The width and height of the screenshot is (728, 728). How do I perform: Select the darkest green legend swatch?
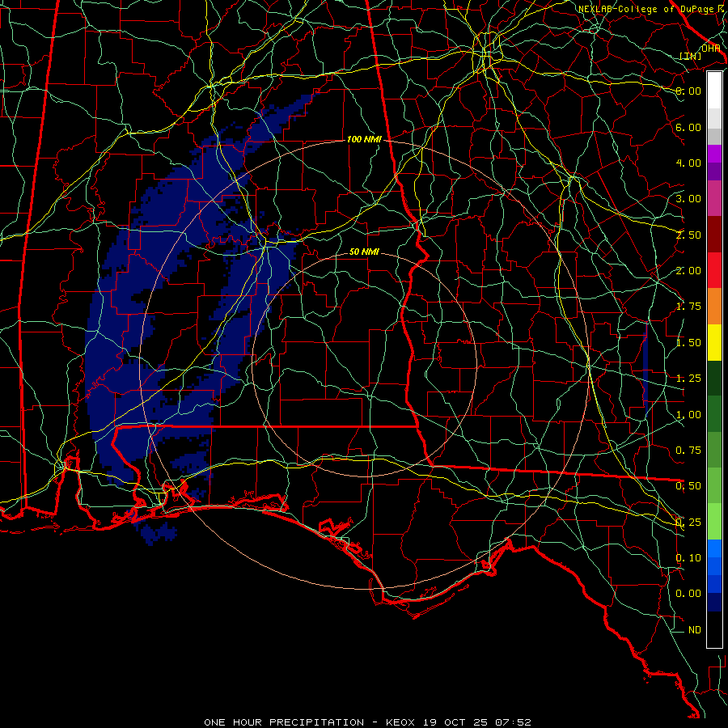(714, 378)
